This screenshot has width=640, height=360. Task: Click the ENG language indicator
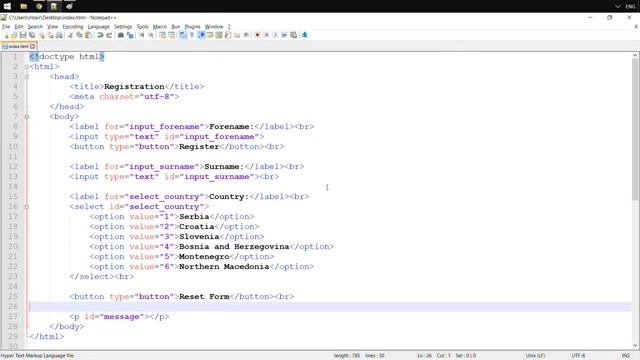tap(631, 7)
